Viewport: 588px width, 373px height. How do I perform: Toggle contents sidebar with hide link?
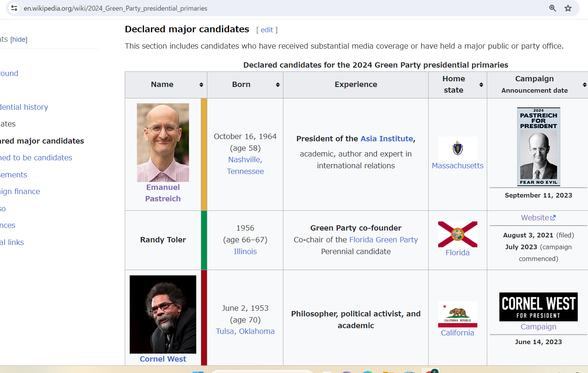point(19,40)
